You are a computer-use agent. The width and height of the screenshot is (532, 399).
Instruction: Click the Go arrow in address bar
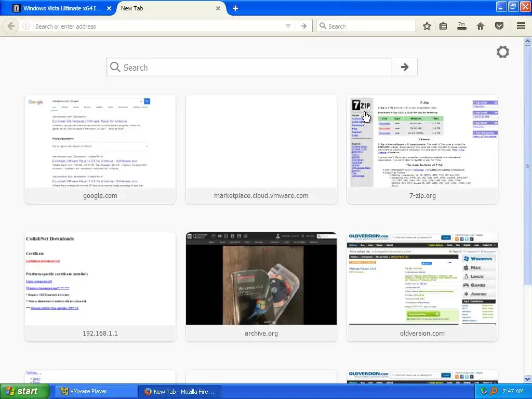303,26
